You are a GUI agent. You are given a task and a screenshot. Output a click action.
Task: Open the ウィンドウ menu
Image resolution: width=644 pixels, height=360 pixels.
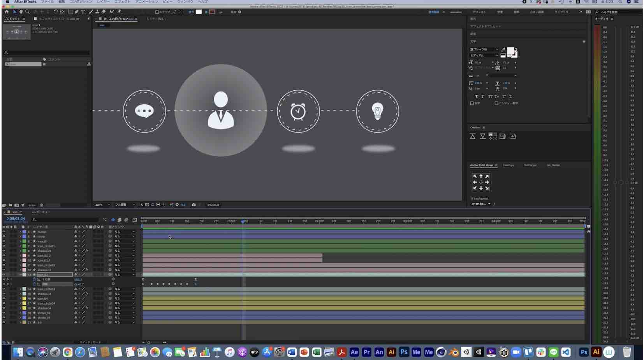click(x=185, y=2)
